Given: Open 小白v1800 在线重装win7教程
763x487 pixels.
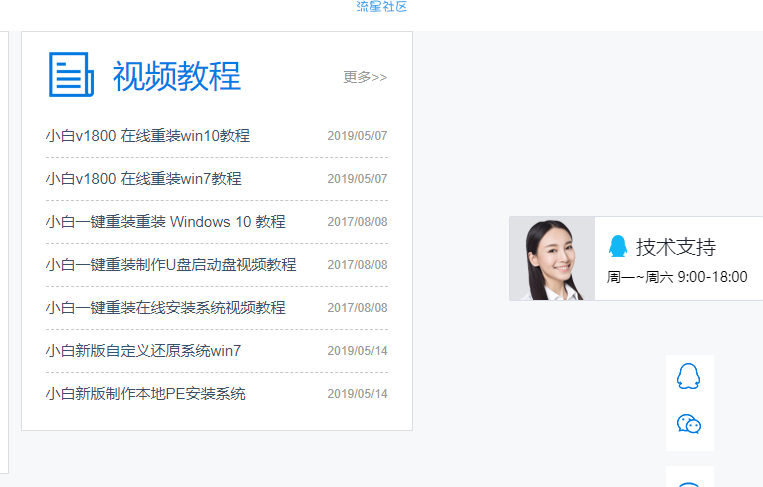Looking at the screenshot, I should click(x=144, y=179).
